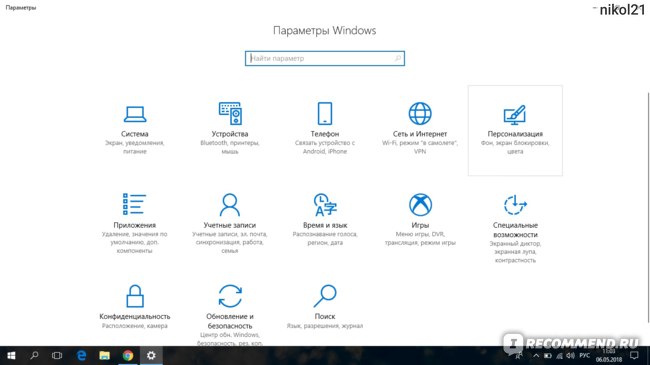Image resolution: width=650 pixels, height=365 pixels.
Task: Click the Обновление и безопасность label
Action: point(230,321)
